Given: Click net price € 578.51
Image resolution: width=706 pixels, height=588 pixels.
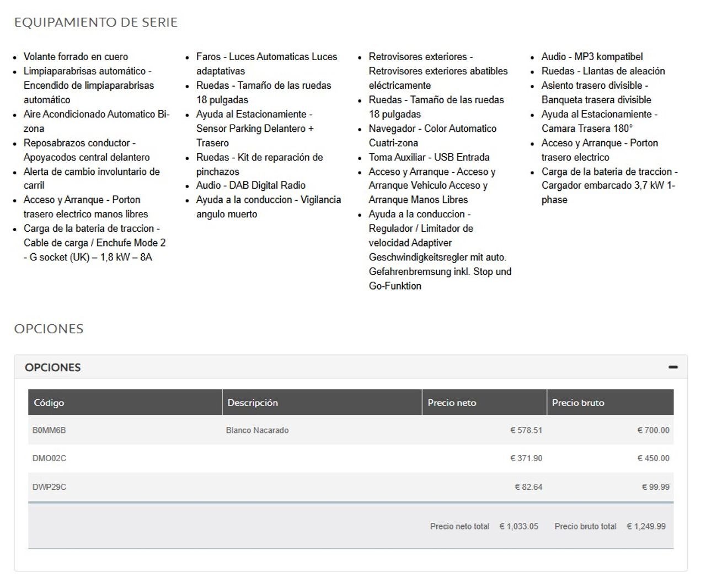Looking at the screenshot, I should [526, 430].
